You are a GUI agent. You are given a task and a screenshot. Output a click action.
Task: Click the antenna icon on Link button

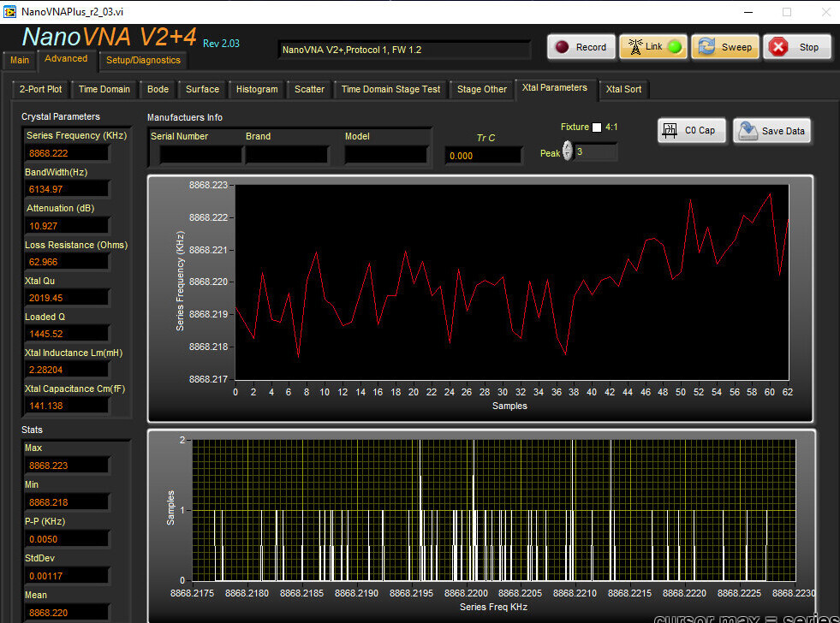(635, 46)
